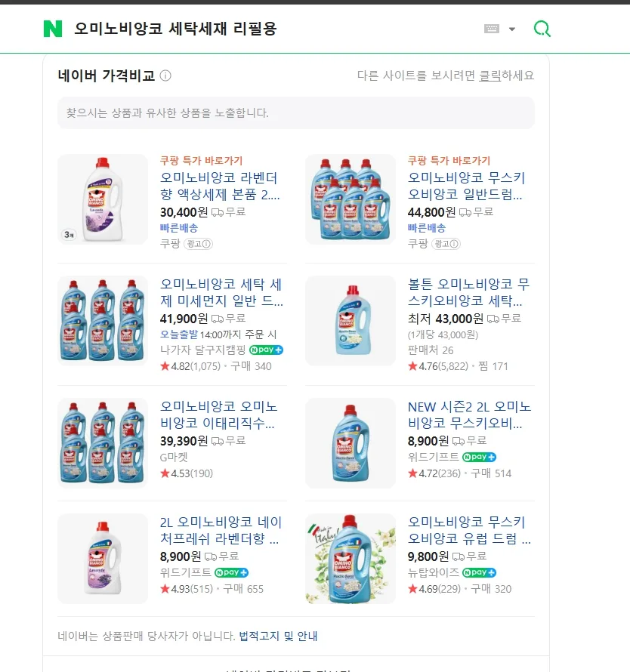
Task: Click first 쿠팡 특가 바로가기 label
Action: click(x=201, y=161)
